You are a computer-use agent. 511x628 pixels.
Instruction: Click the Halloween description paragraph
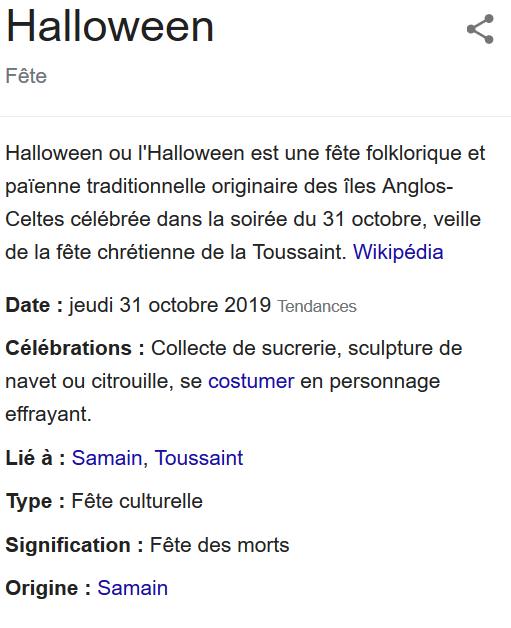pos(245,203)
